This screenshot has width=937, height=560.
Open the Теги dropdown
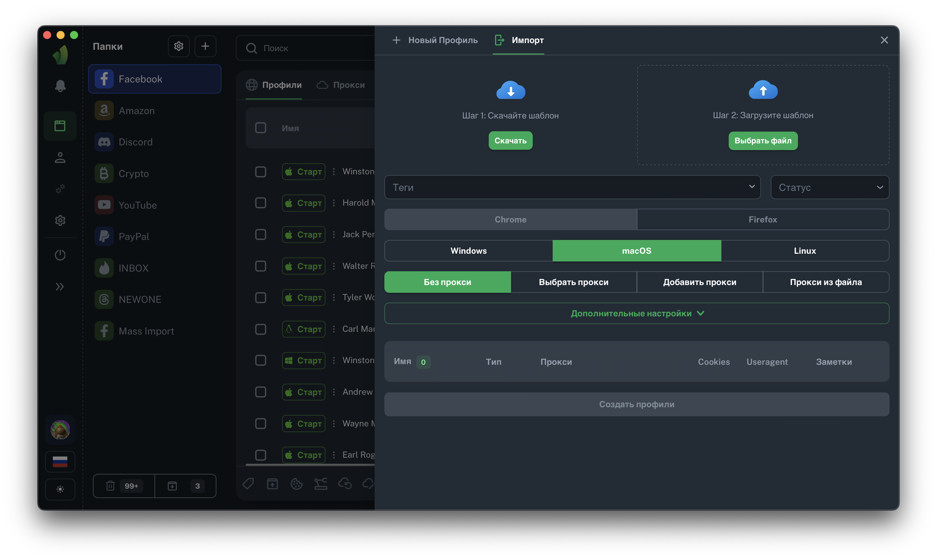click(572, 187)
